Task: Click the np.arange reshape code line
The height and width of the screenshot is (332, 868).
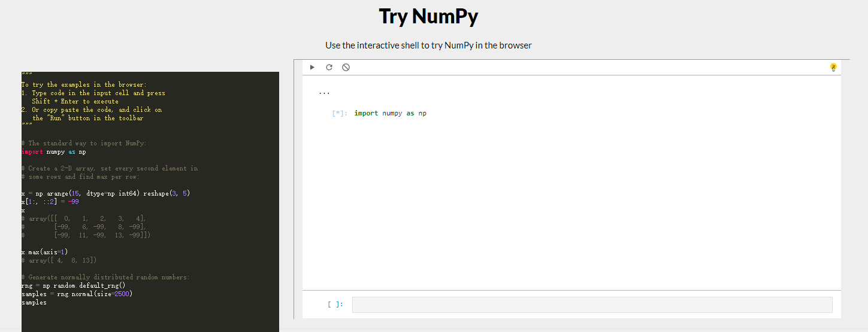Action: click(x=105, y=194)
